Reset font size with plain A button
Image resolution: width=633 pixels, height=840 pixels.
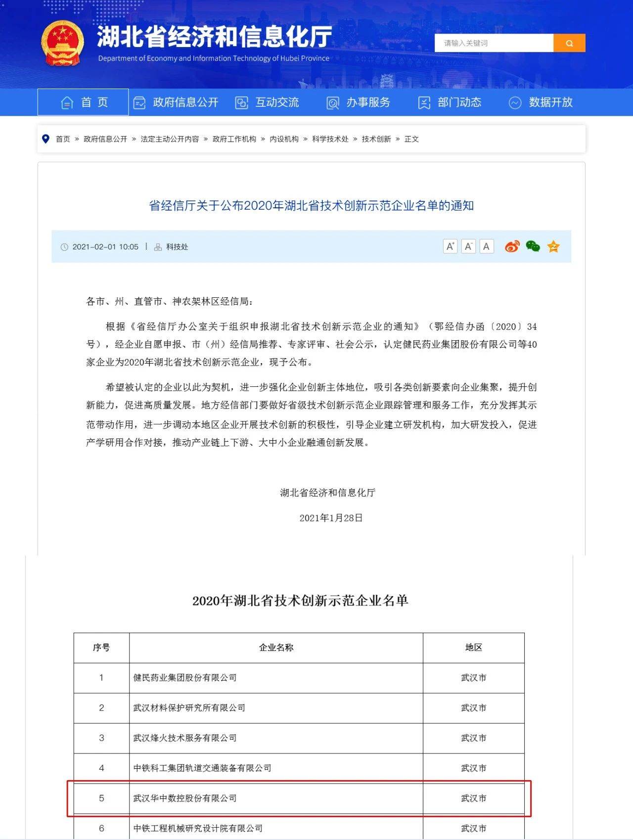[x=487, y=246]
